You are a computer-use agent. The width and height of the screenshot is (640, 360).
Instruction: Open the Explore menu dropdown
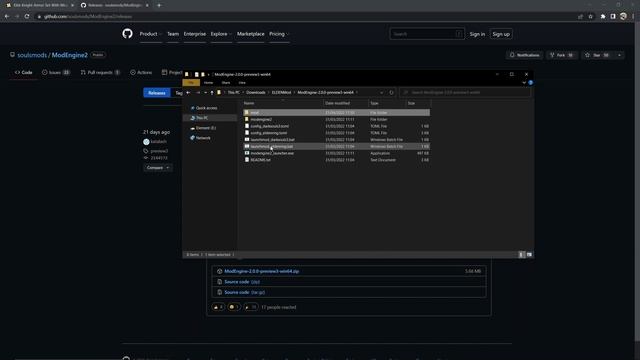(221, 34)
